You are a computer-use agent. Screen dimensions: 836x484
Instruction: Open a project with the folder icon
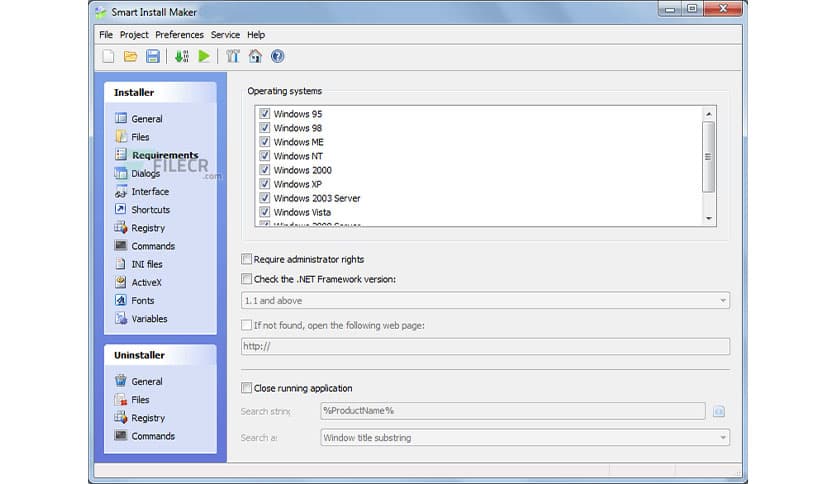[130, 57]
